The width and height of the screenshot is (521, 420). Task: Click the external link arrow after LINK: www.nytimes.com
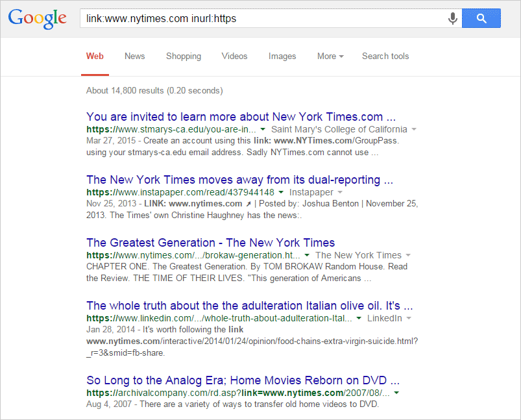pos(248,204)
